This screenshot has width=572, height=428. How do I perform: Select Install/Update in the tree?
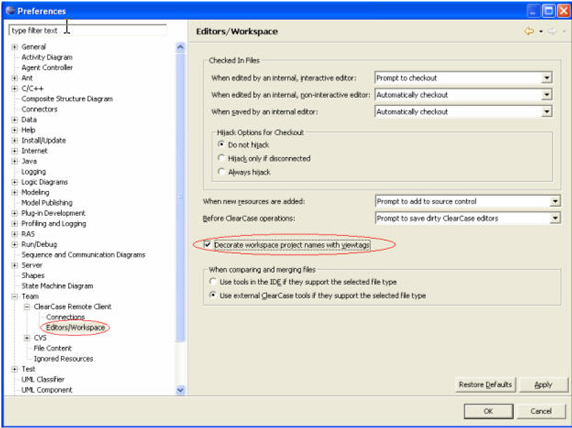click(x=44, y=140)
